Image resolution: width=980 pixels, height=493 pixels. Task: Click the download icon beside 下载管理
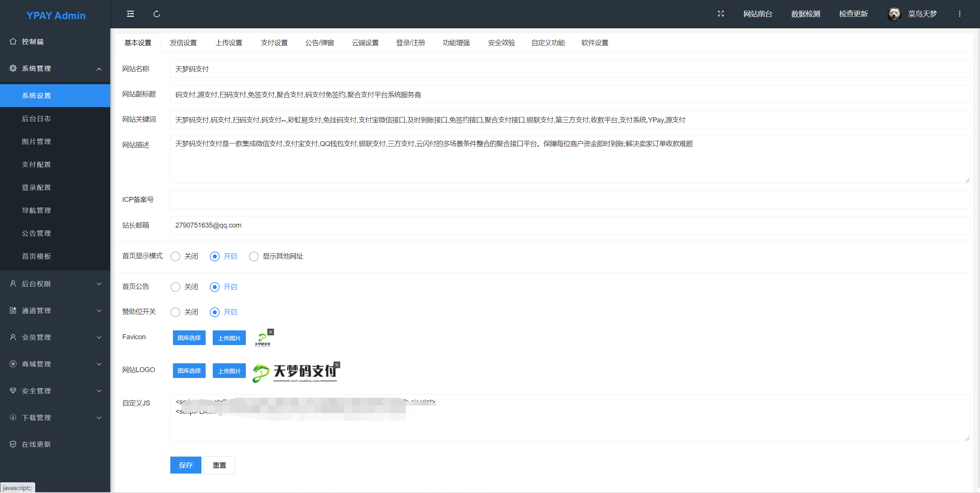point(13,417)
